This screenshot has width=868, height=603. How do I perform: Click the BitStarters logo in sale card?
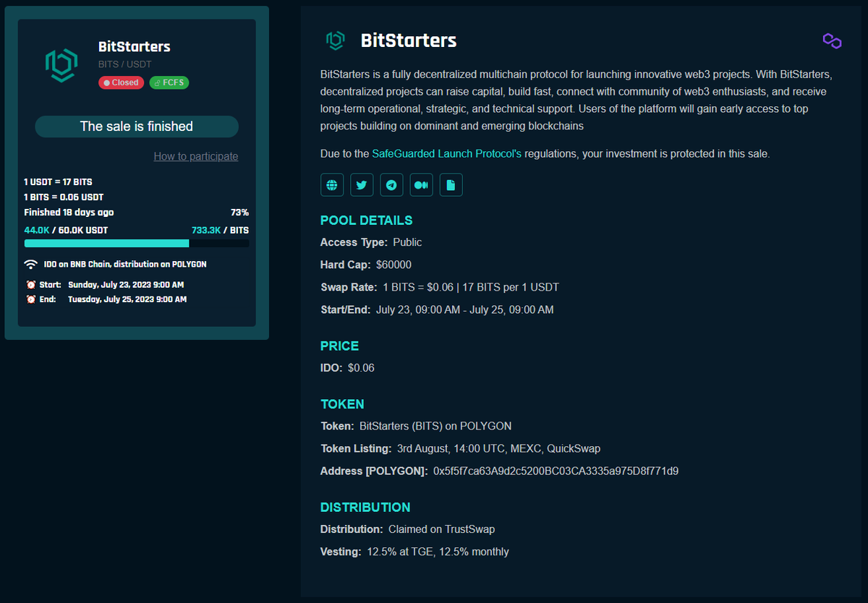click(61, 65)
